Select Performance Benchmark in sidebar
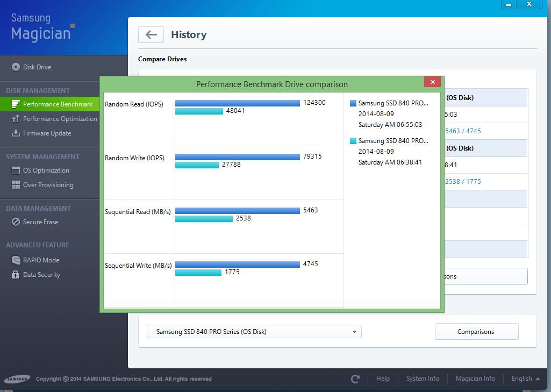This screenshot has height=392, width=551. (50, 104)
